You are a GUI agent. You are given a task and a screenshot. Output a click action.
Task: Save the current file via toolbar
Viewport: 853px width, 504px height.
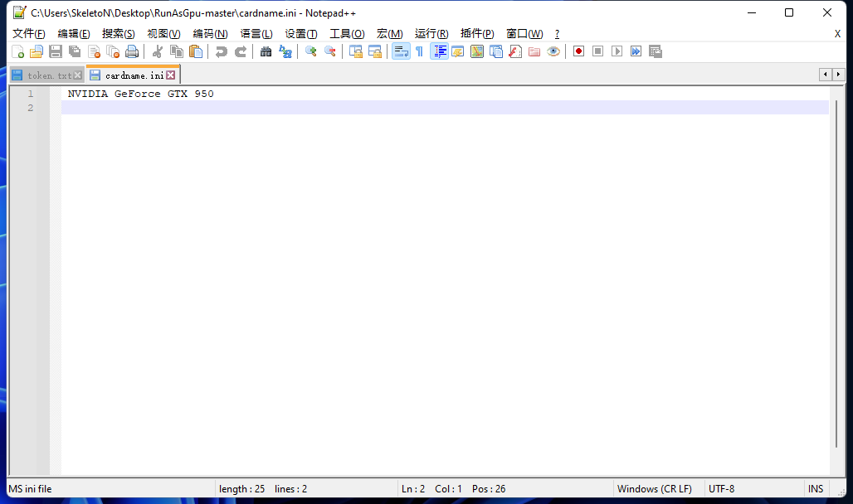[x=56, y=51]
